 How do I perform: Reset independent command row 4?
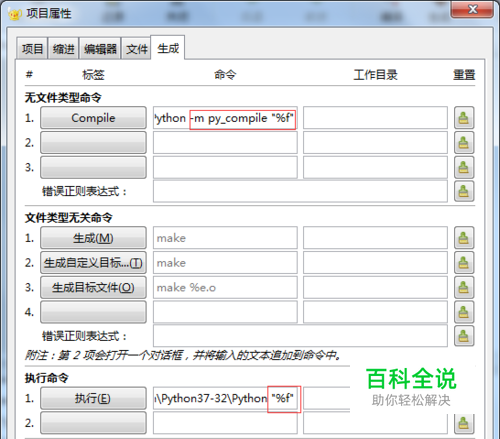coord(464,312)
